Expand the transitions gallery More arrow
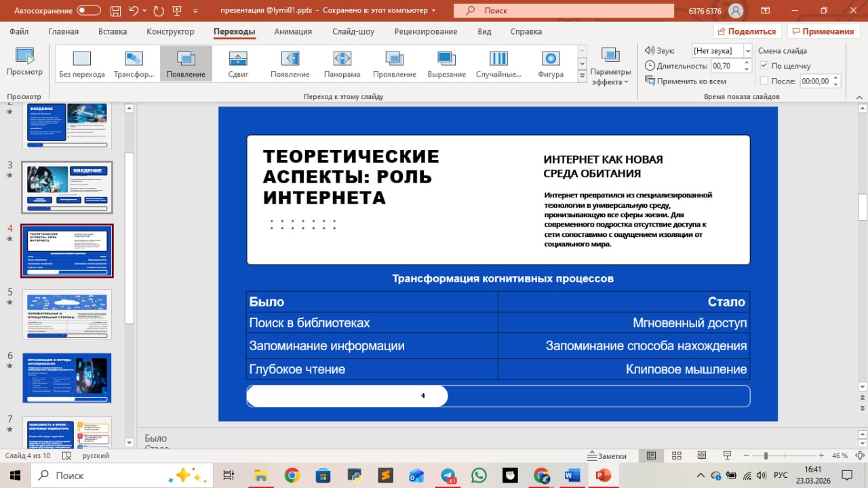The height and width of the screenshot is (488, 868). (x=582, y=77)
